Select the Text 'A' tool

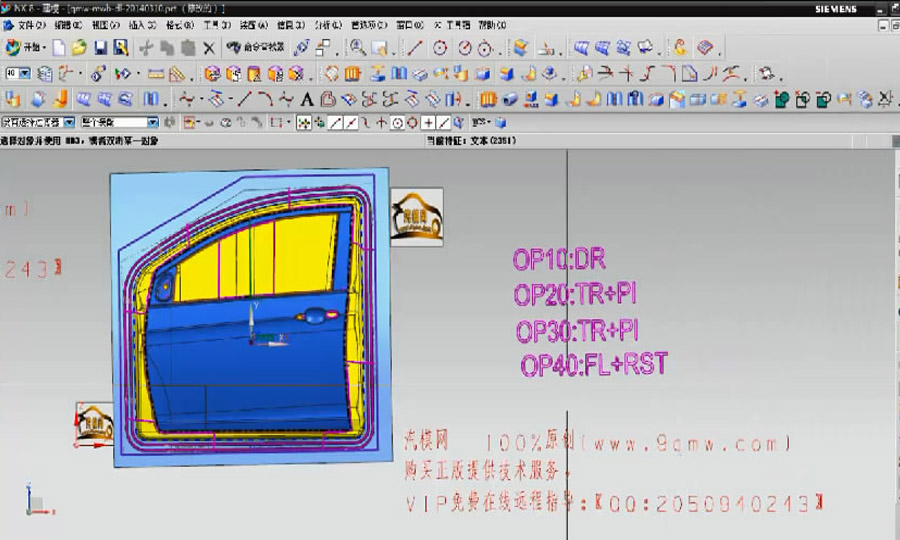(308, 99)
